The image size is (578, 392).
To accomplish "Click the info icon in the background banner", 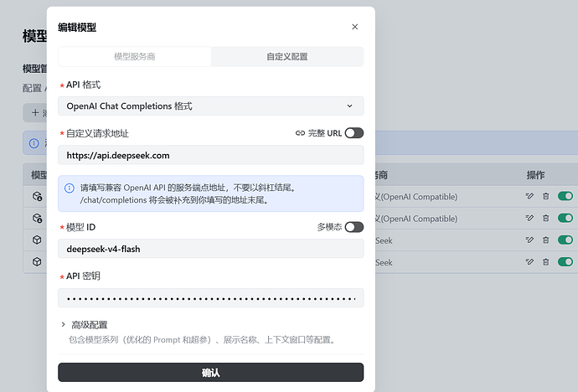I will [x=34, y=143].
